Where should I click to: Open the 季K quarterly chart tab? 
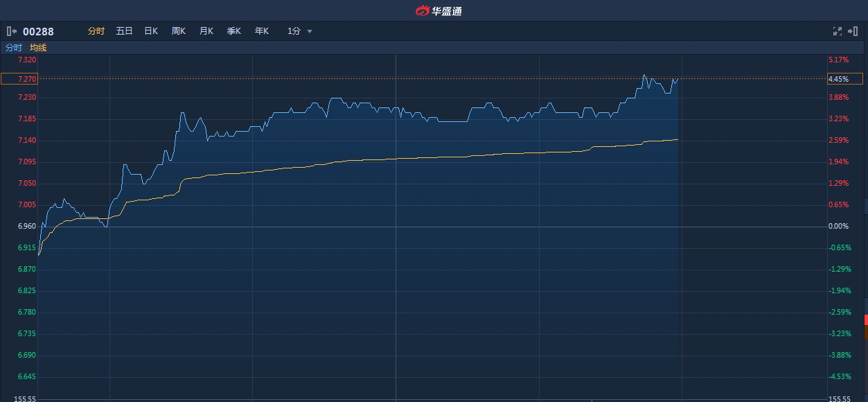(234, 31)
